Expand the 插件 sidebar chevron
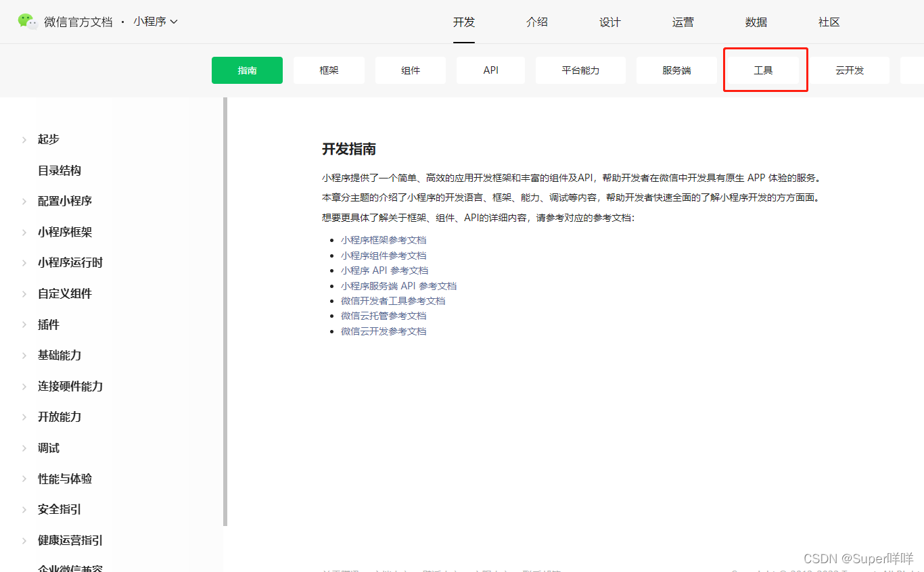This screenshot has width=924, height=572. click(24, 325)
